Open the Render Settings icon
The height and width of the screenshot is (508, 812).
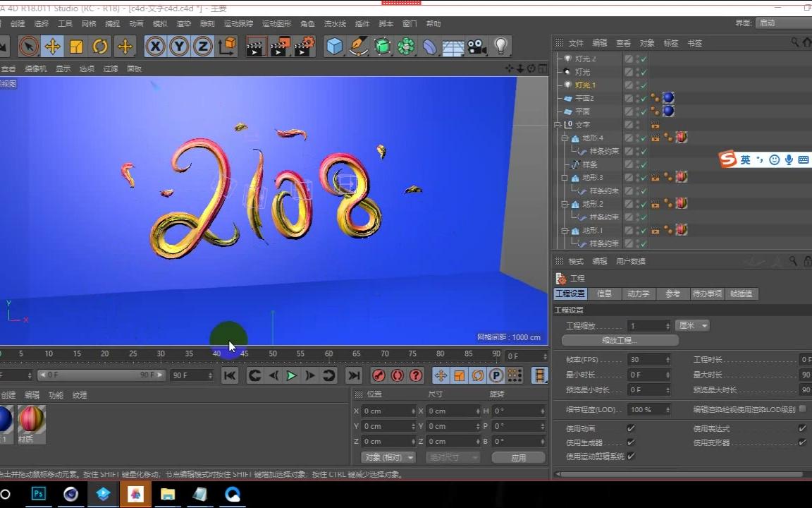coord(304,46)
